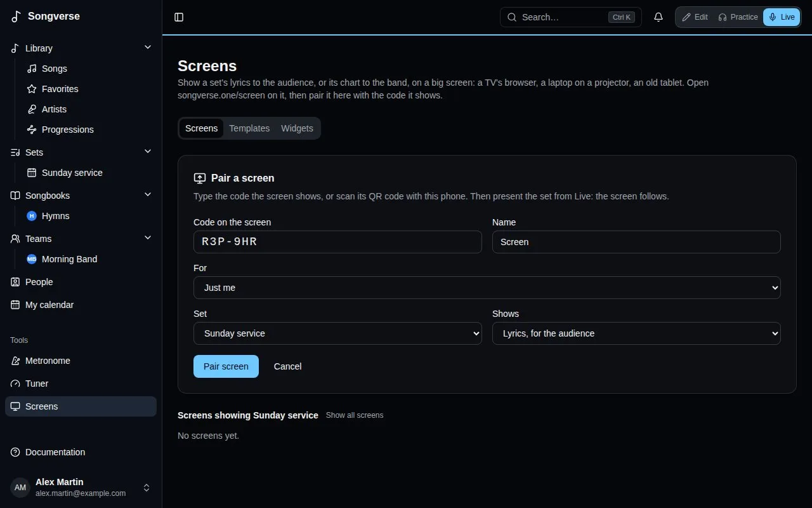This screenshot has width=812, height=508.
Task: Open Progressions in the sidebar
Action: 89,130
